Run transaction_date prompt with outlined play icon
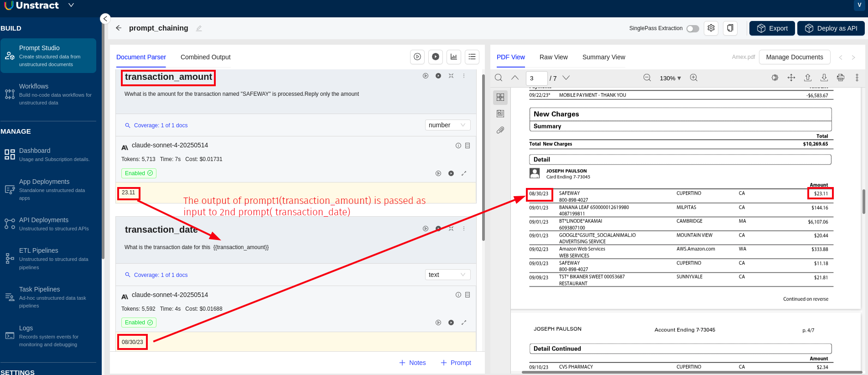This screenshot has height=375, width=868. 426,229
